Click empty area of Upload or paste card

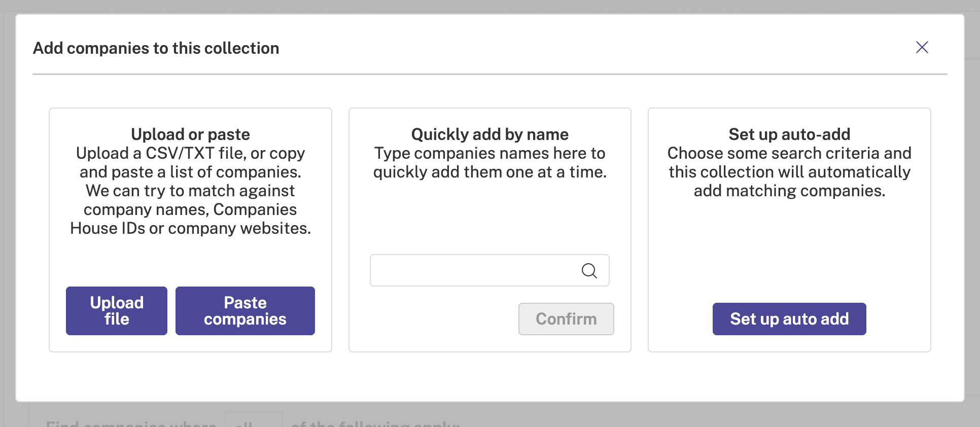[x=190, y=261]
